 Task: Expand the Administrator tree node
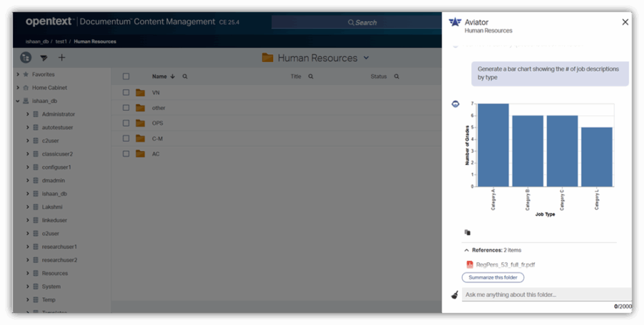pos(28,114)
